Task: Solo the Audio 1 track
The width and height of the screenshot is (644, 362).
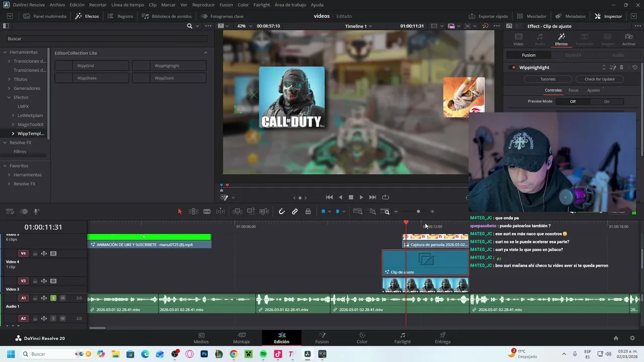Action: click(53, 298)
